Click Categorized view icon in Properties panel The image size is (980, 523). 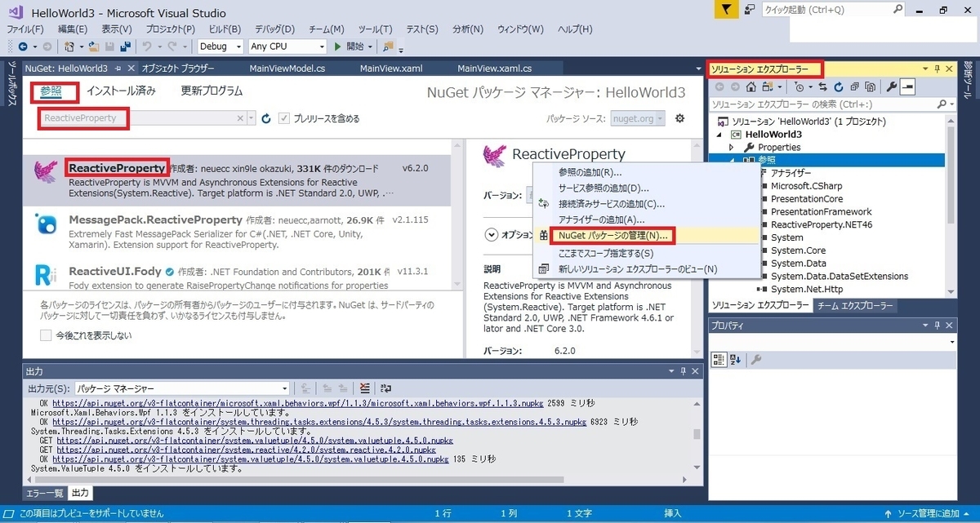[719, 359]
